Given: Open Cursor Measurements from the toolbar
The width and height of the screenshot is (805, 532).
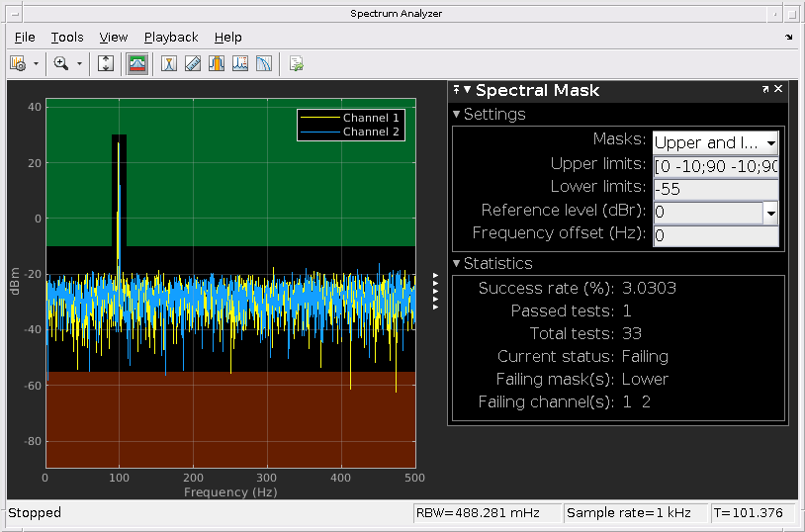Looking at the screenshot, I should coord(169,63).
